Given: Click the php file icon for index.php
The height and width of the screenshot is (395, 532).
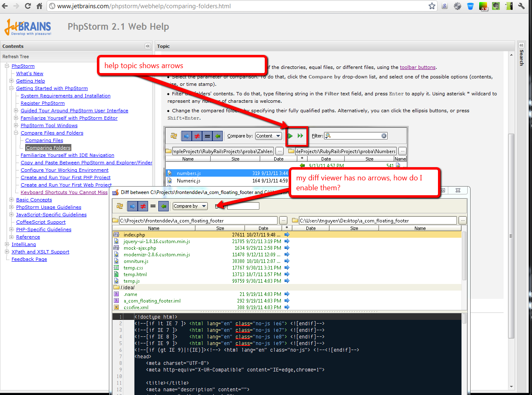Looking at the screenshot, I should [x=116, y=234].
